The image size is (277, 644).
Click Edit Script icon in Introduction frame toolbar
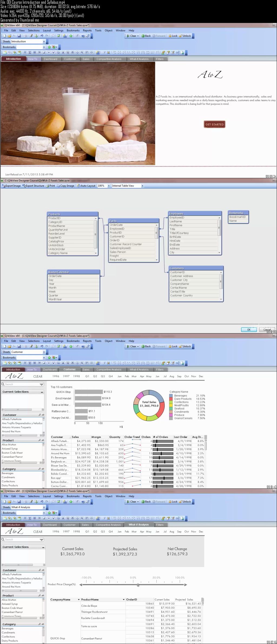[31, 36]
